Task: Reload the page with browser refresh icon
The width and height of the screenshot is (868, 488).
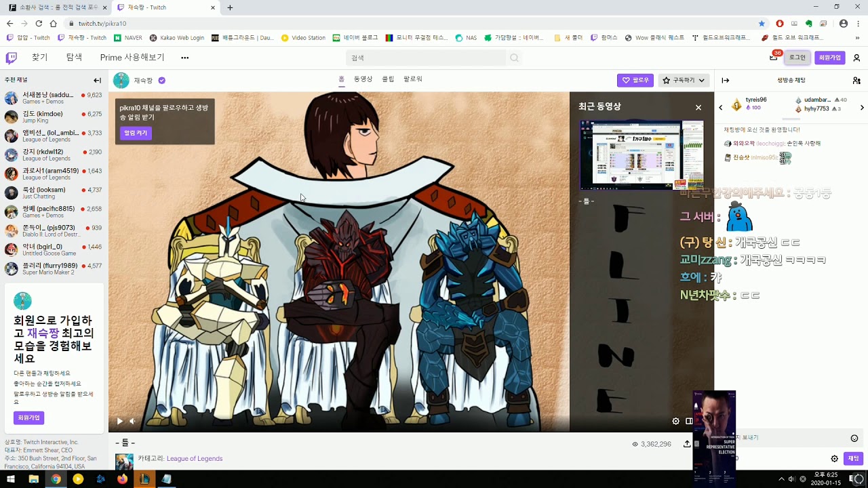Action: [39, 23]
